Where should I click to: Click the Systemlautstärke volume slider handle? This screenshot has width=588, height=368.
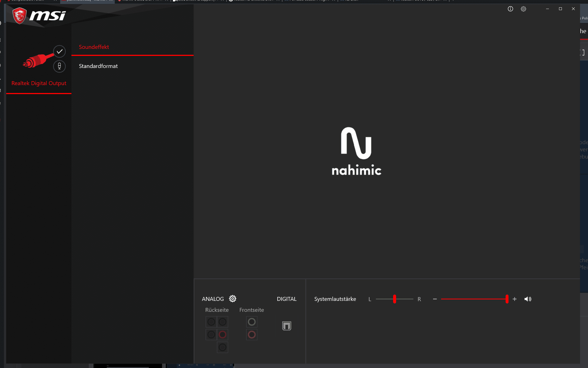(507, 299)
